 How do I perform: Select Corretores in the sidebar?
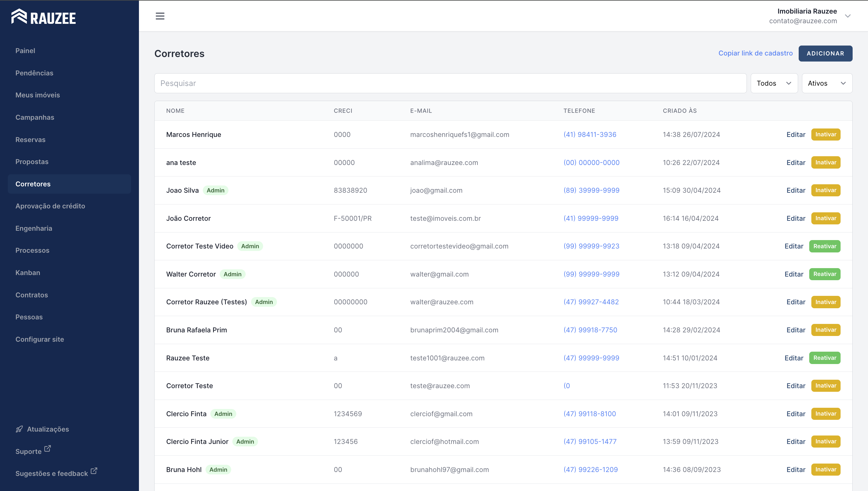coord(69,184)
